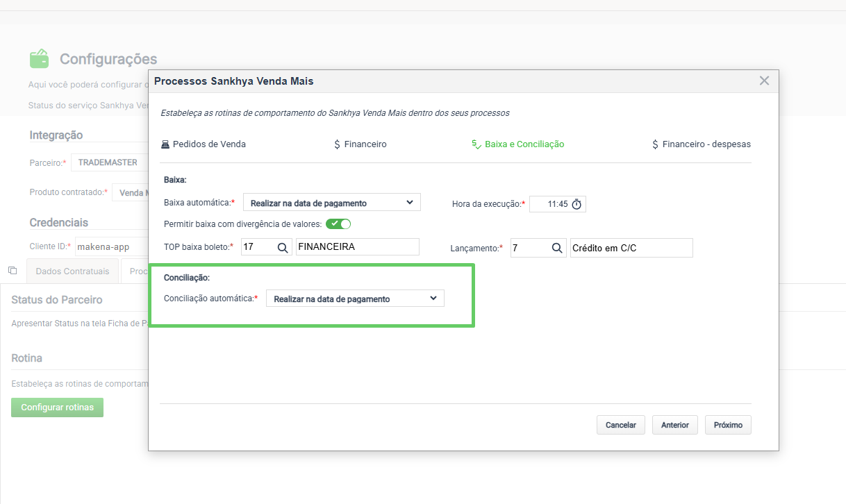Click the Cancelar button
The height and width of the screenshot is (504, 846).
(x=621, y=425)
